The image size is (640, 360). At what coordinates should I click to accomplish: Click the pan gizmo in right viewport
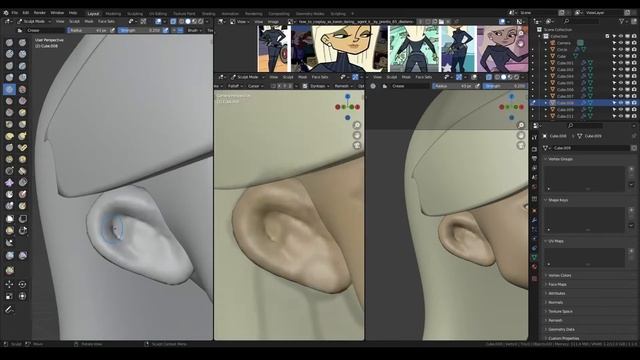tap(521, 135)
